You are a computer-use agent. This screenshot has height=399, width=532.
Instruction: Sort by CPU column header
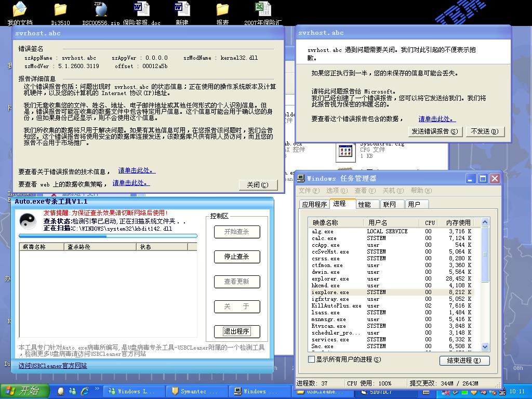coord(430,222)
